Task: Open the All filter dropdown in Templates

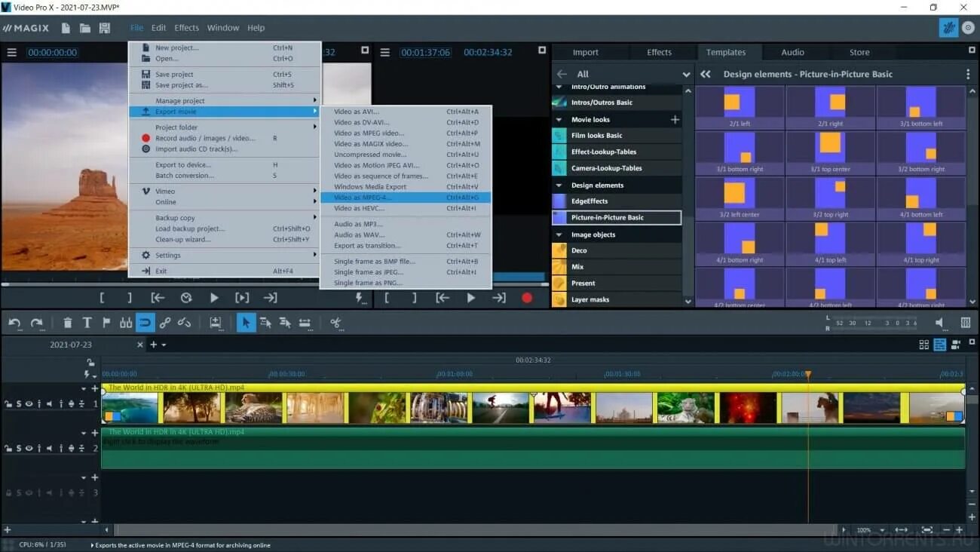Action: pos(686,74)
